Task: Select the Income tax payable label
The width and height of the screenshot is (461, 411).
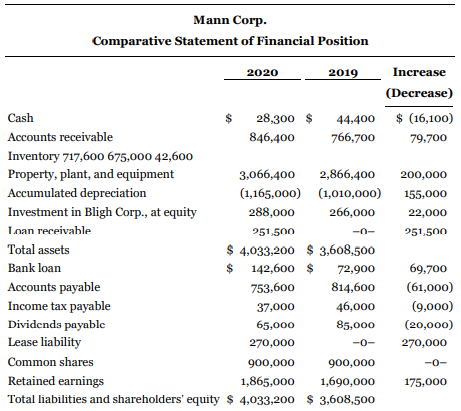Action: click(x=59, y=306)
